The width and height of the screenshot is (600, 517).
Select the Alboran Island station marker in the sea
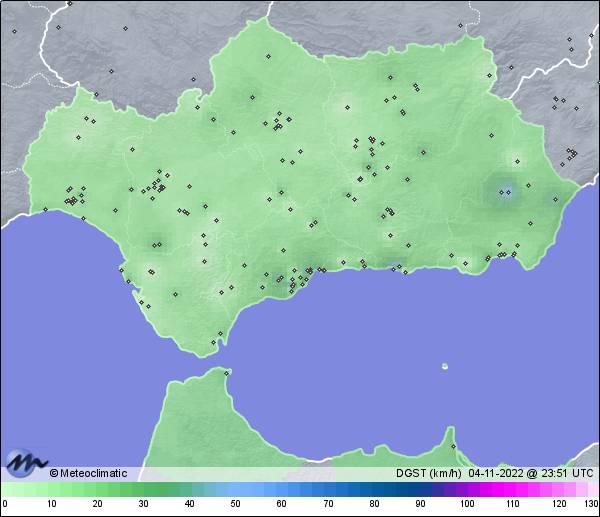445,366
